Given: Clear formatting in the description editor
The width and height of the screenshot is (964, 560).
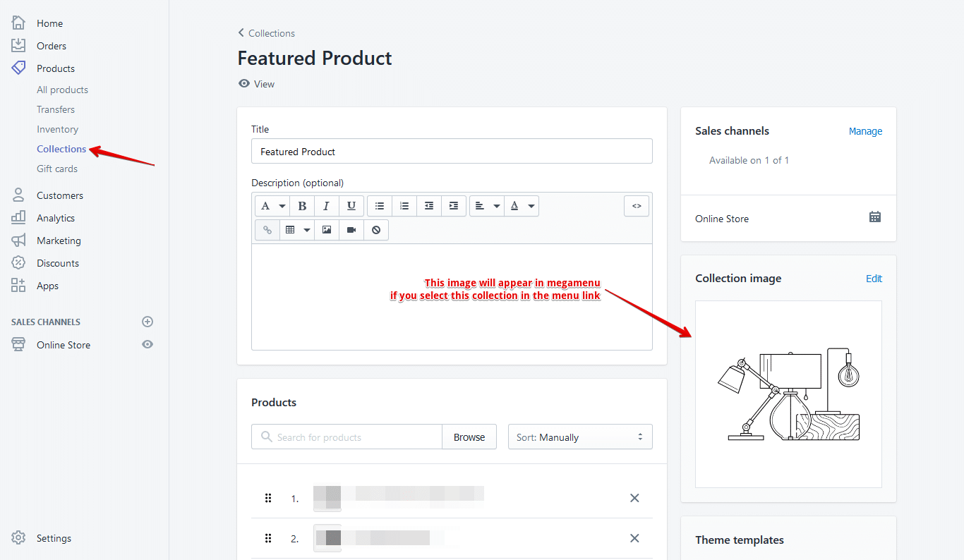Looking at the screenshot, I should (375, 229).
